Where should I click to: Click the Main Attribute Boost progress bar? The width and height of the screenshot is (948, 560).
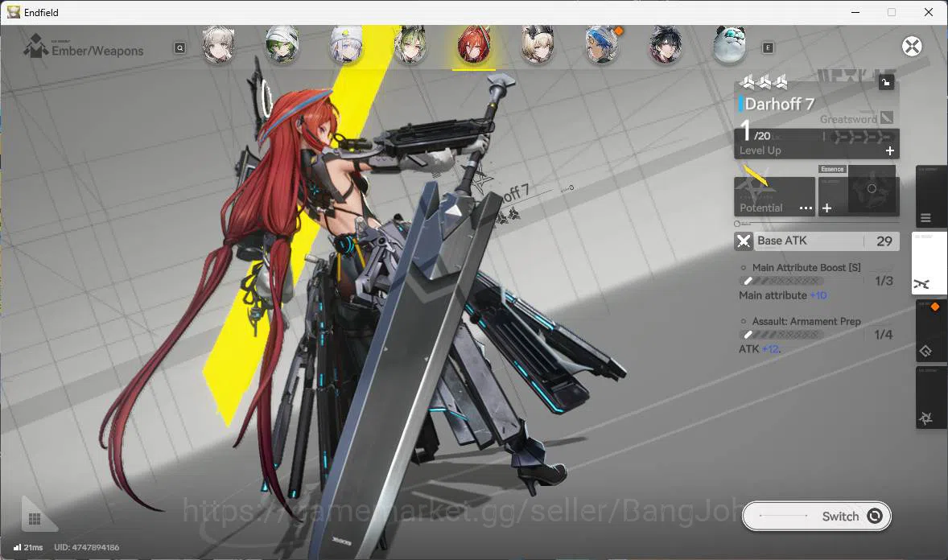(781, 281)
